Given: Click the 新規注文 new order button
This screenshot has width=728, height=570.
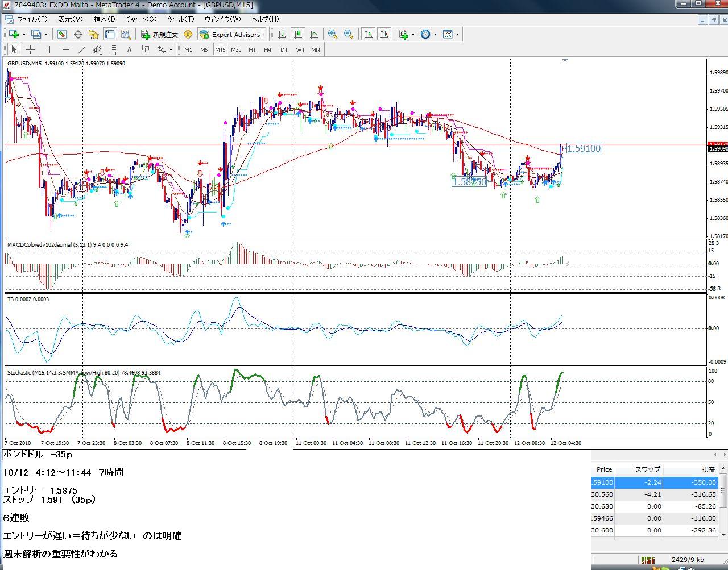Looking at the screenshot, I should (x=160, y=35).
